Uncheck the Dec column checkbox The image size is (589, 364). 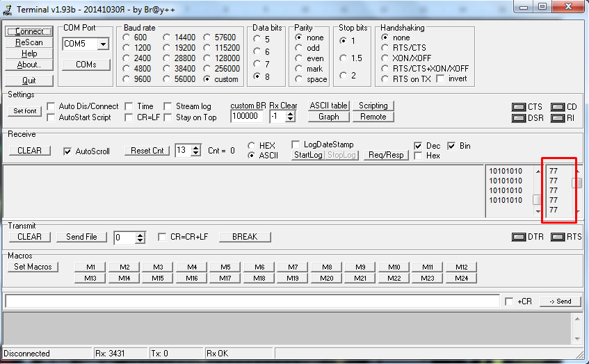(418, 146)
